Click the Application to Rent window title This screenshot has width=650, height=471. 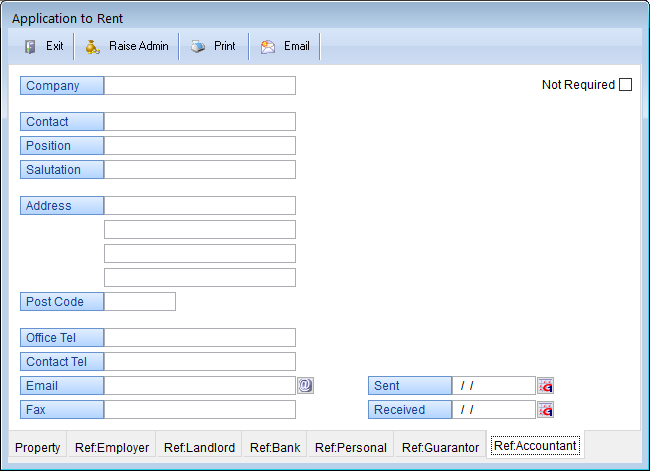pyautogui.click(x=68, y=19)
